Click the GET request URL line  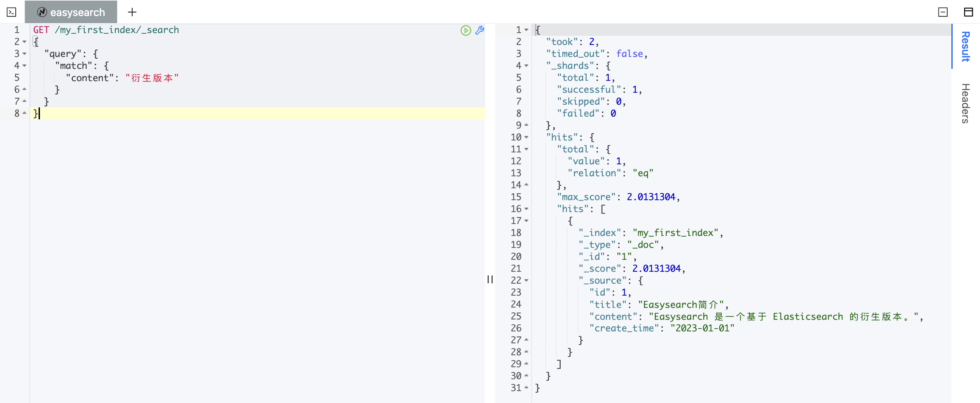[x=106, y=30]
